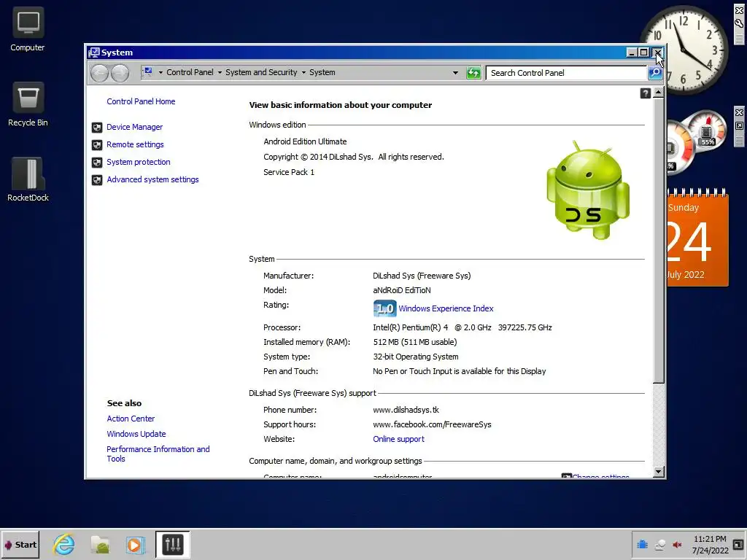Close the clock gadget with its X
This screenshot has height=560, width=747.
click(x=739, y=10)
